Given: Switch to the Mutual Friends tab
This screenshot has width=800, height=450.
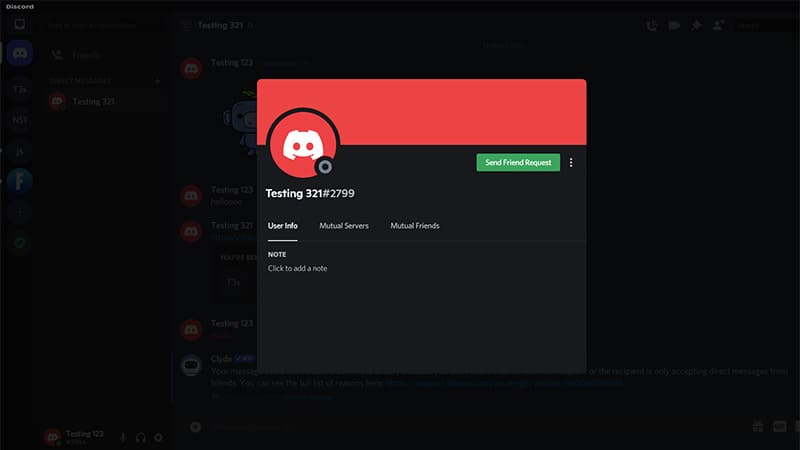Looking at the screenshot, I should [414, 226].
